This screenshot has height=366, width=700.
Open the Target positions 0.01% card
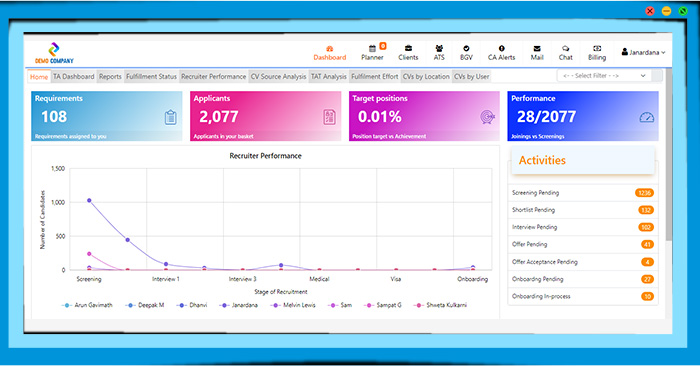click(x=424, y=116)
